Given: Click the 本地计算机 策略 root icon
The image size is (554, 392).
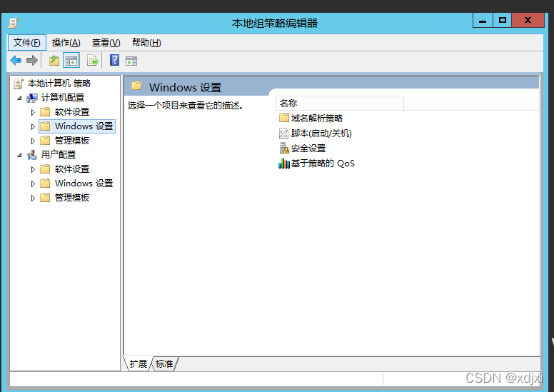Looking at the screenshot, I should point(18,84).
